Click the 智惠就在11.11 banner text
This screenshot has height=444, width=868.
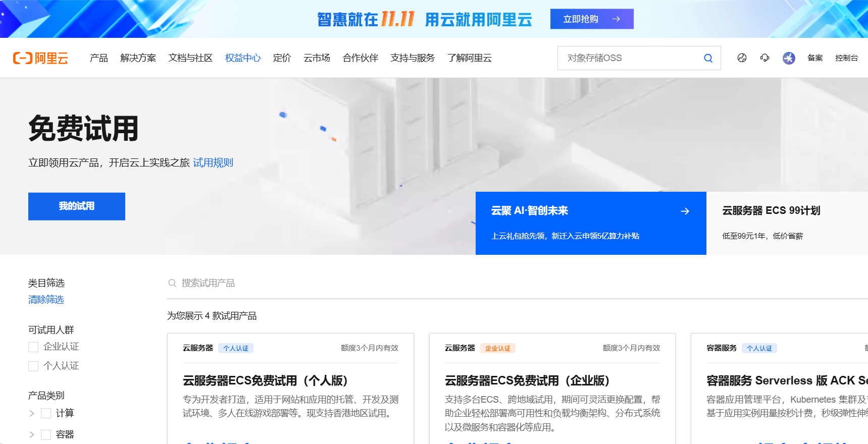pos(366,19)
